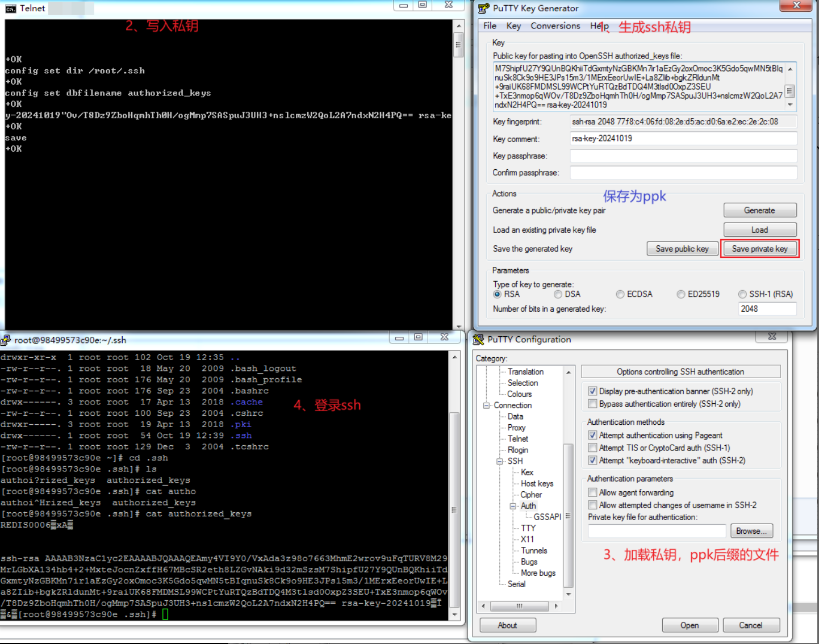This screenshot has height=644, width=819.
Task: Select GSSAPI in category tree
Action: pos(547,517)
